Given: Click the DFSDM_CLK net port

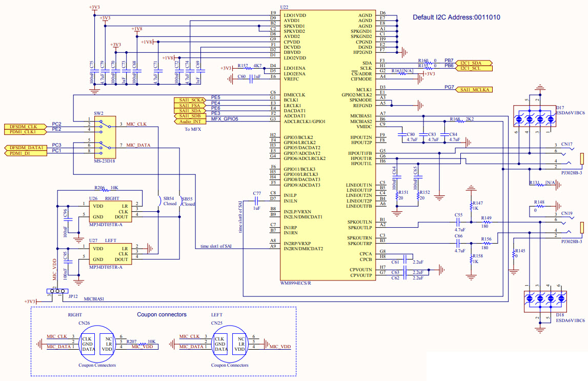Looking at the screenshot, I should [x=26, y=127].
